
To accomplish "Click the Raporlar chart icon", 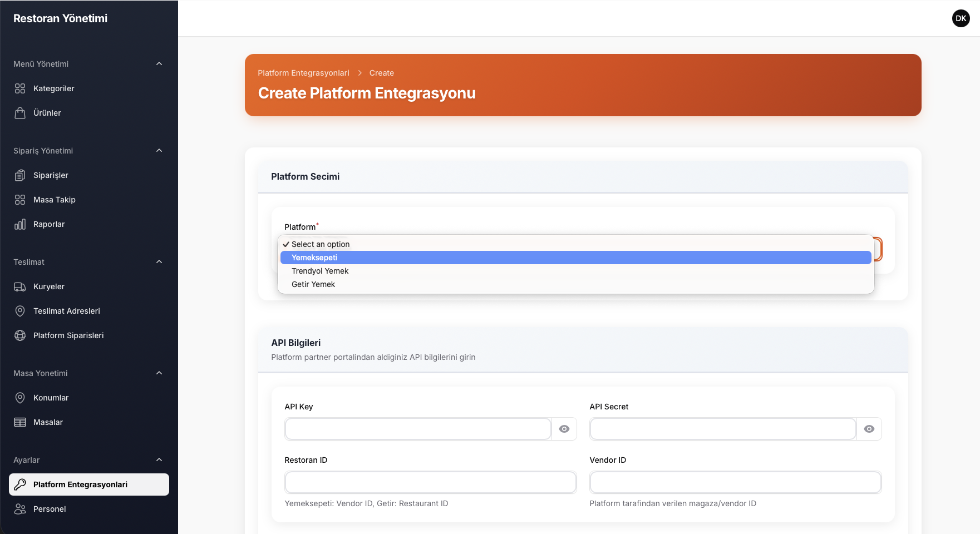I will (x=20, y=224).
